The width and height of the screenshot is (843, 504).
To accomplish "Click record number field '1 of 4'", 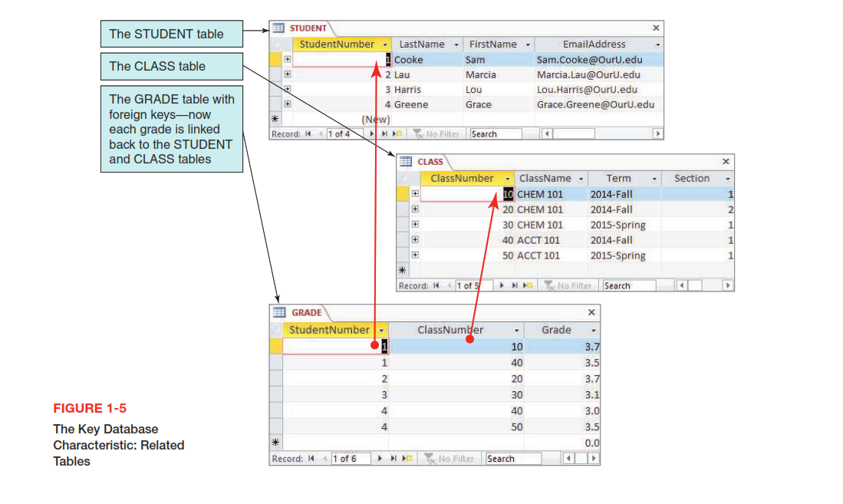I will [x=346, y=134].
